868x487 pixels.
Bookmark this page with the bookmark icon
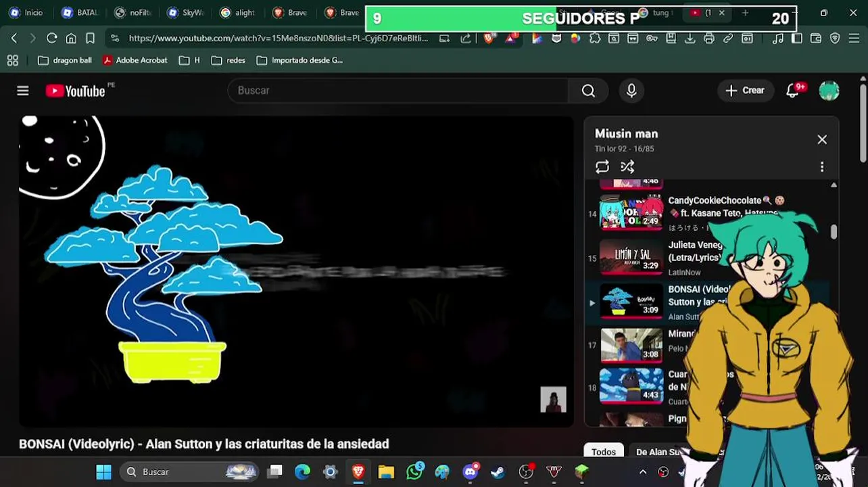[90, 39]
